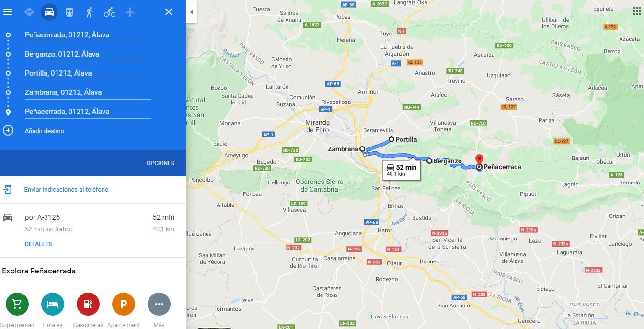644x329 pixels.
Task: Select the cycling travel mode icon
Action: pos(110,12)
